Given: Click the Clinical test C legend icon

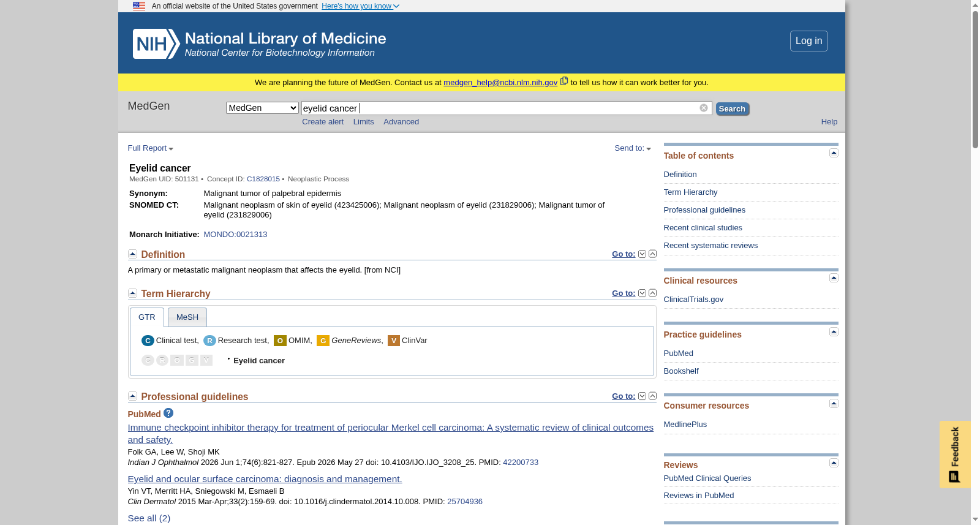Looking at the screenshot, I should [x=148, y=341].
